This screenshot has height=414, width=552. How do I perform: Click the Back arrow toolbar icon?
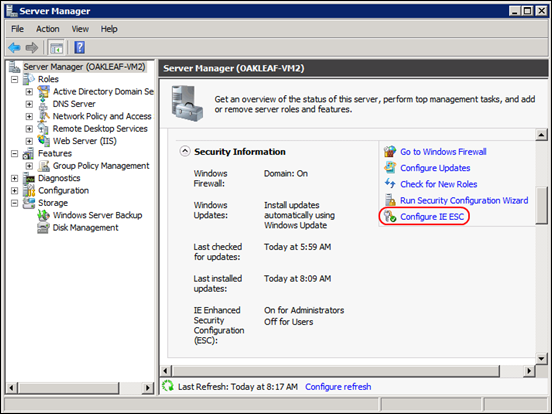[x=14, y=48]
